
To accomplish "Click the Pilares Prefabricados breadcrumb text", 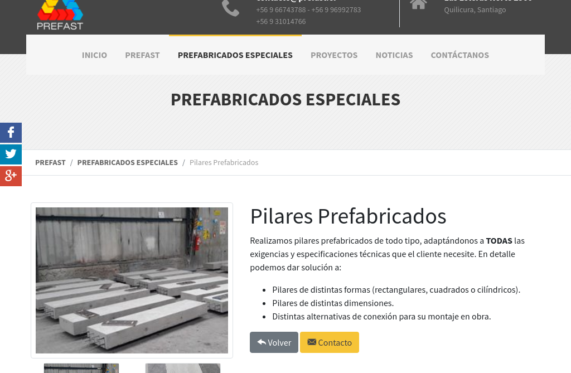I will point(224,162).
